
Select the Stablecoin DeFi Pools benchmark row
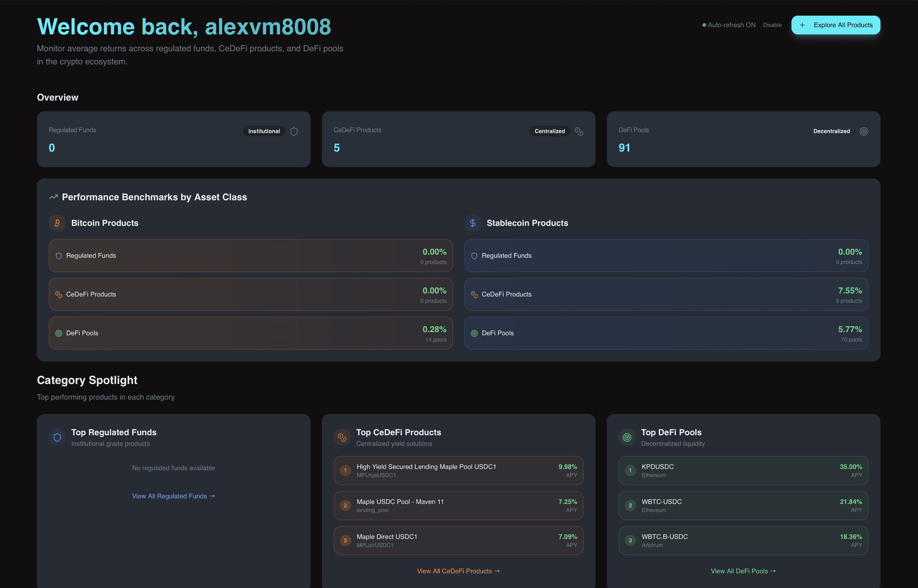tap(666, 333)
